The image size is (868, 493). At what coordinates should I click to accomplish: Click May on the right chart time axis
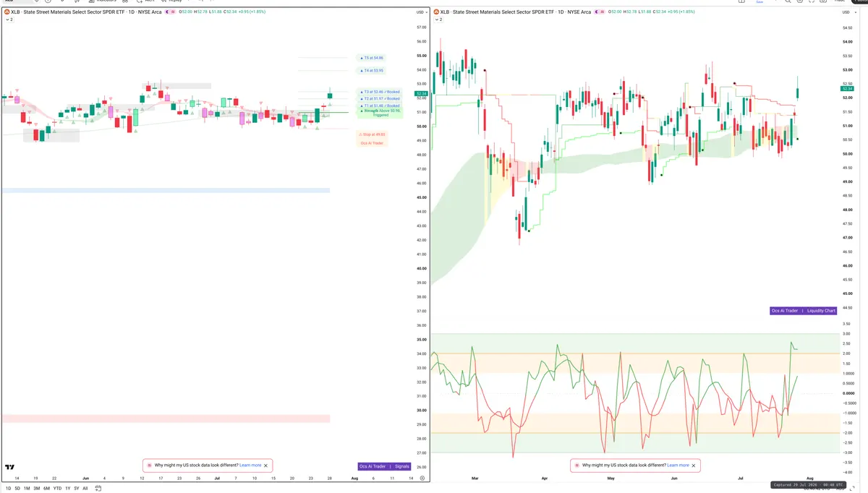point(610,479)
